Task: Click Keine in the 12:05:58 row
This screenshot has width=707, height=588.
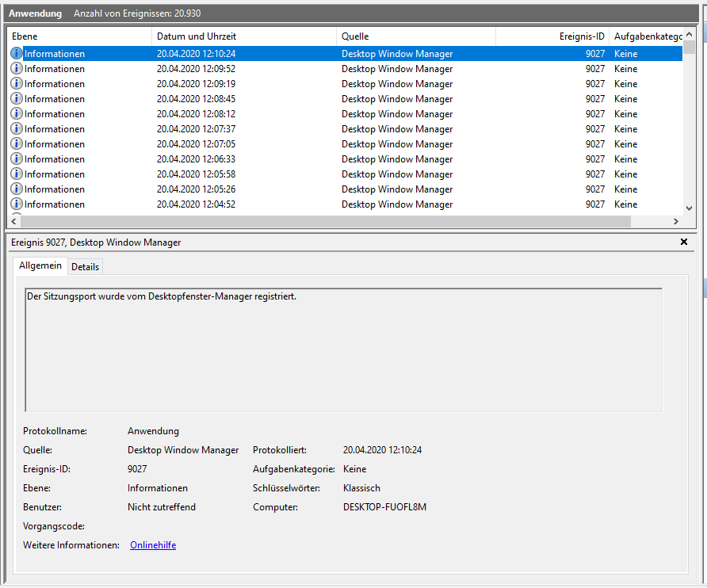Action: [626, 174]
